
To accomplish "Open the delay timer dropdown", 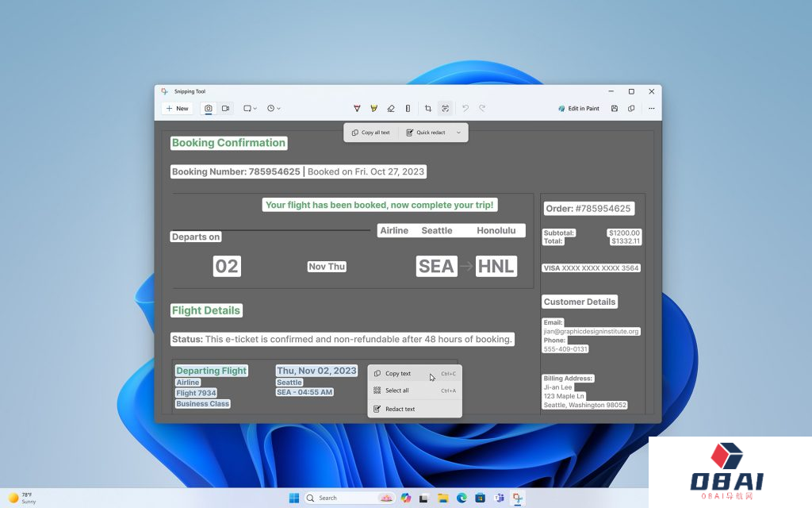I will pyautogui.click(x=274, y=108).
